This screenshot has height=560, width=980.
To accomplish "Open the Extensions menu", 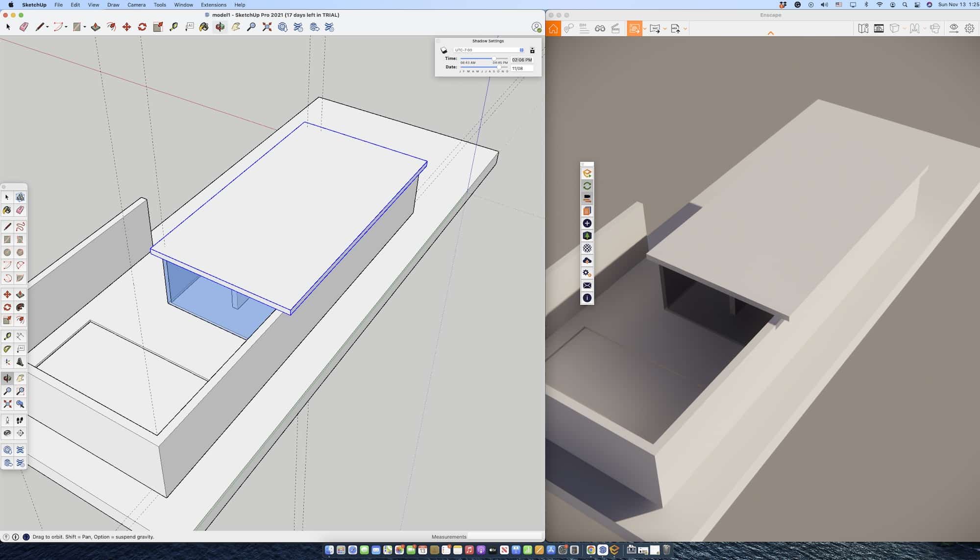I will pos(213,5).
